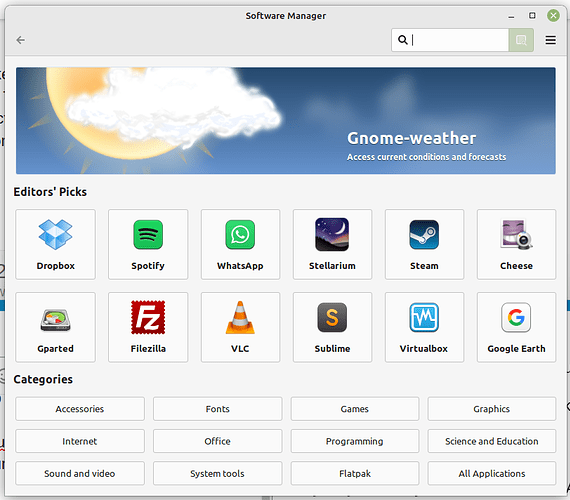
Task: Open the Cheese webcam app tile
Action: pyautogui.click(x=516, y=244)
